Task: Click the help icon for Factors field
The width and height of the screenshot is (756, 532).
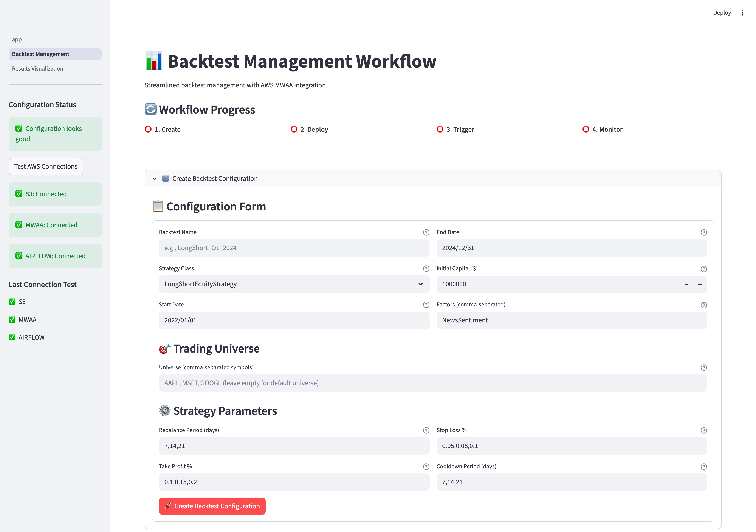Action: point(704,305)
